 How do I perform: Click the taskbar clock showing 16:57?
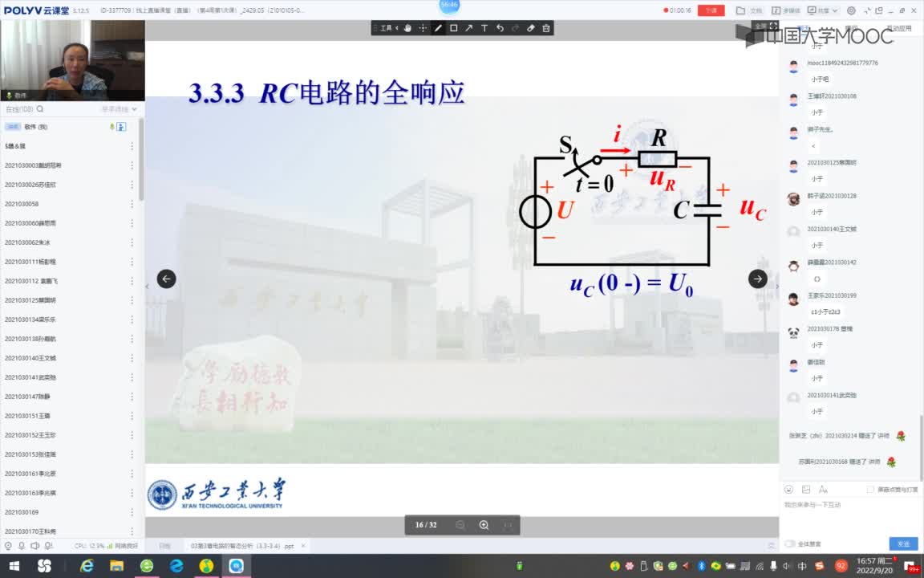[874, 566]
